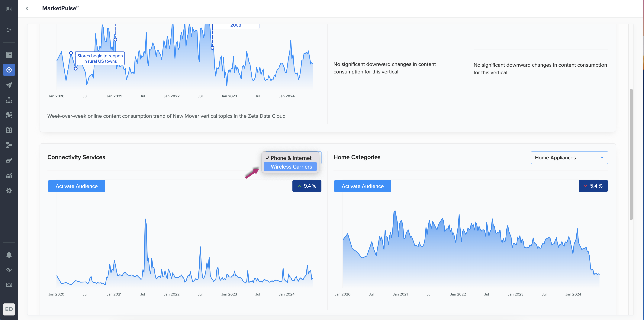This screenshot has width=644, height=320.
Task: Click the vertical page scrollbar
Action: [x=631, y=154]
